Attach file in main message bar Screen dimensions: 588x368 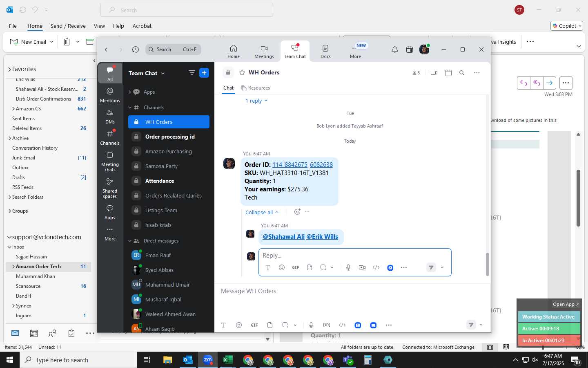[x=270, y=325]
